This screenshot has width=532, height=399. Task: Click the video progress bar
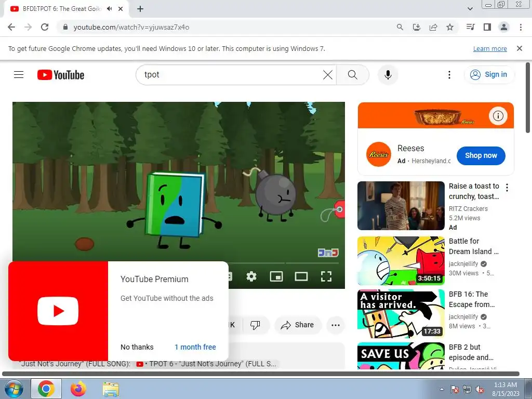(x=283, y=263)
